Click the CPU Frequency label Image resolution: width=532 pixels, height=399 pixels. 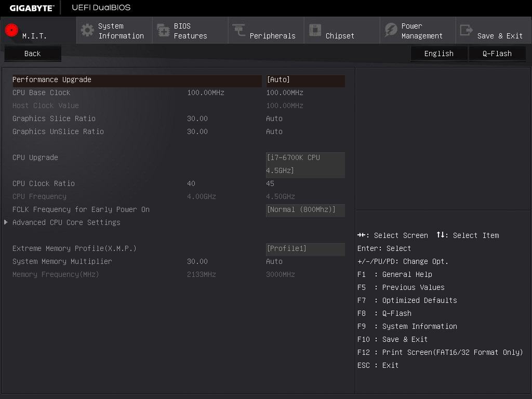click(x=39, y=196)
